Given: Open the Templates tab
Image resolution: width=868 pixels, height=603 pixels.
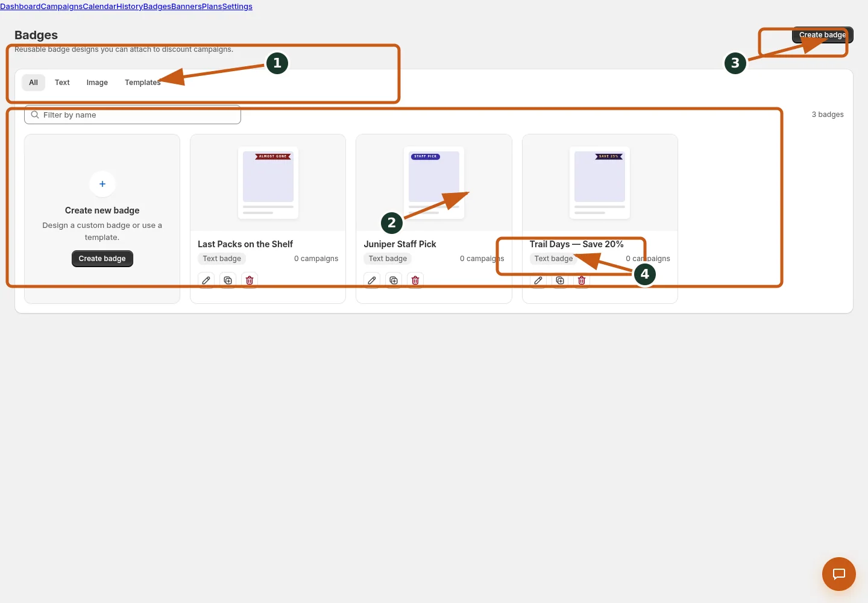Looking at the screenshot, I should point(143,83).
